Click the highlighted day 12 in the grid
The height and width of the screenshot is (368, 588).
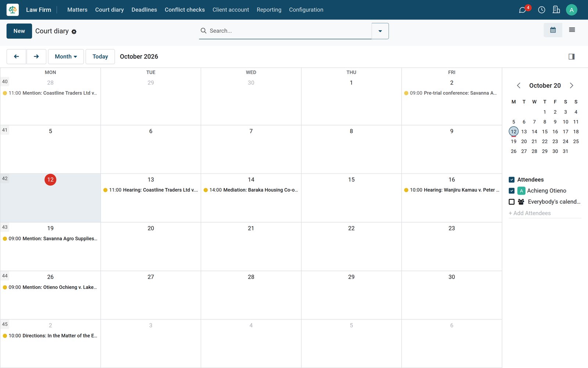click(50, 180)
